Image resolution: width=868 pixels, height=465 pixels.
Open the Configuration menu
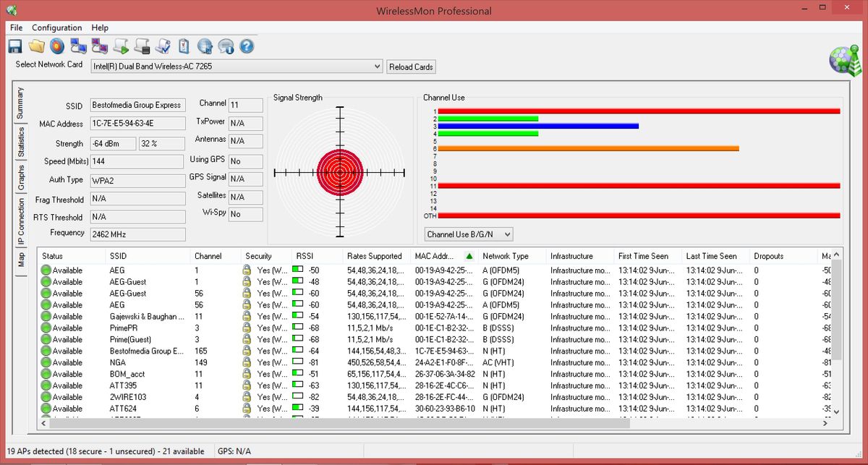56,27
